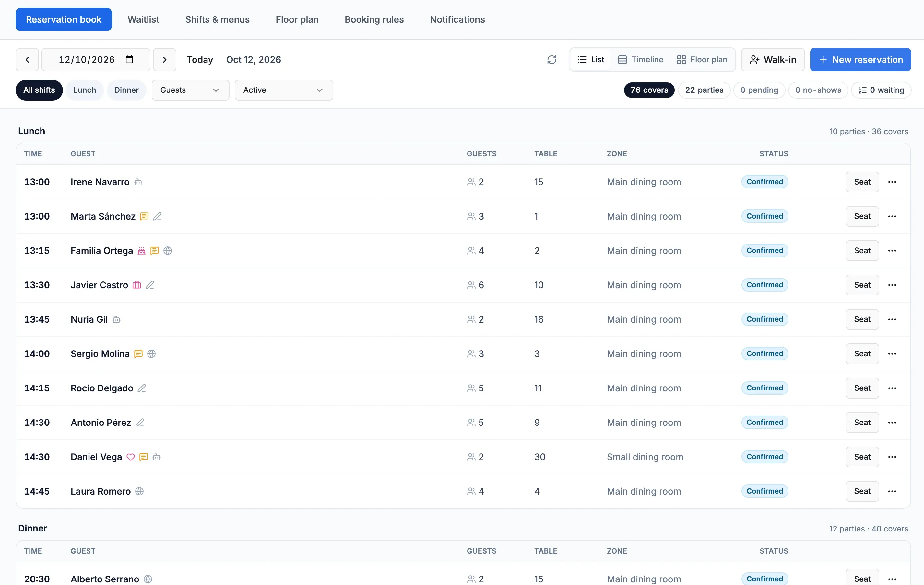924x585 pixels.
Task: Filter reservations to Dinner shift
Action: point(126,90)
